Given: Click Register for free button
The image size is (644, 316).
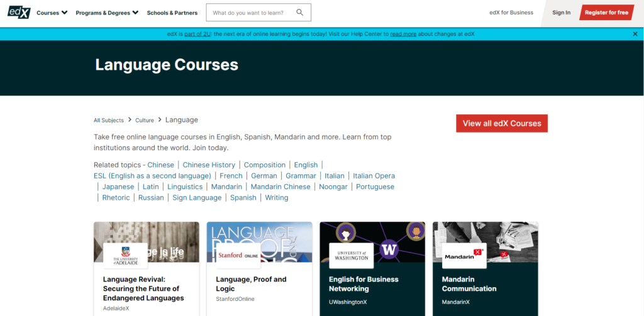Looking at the screenshot, I should pyautogui.click(x=607, y=13).
